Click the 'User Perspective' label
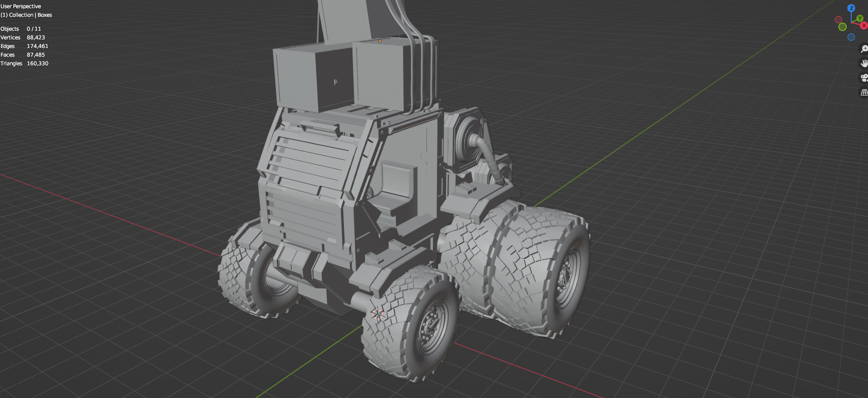 coord(21,6)
